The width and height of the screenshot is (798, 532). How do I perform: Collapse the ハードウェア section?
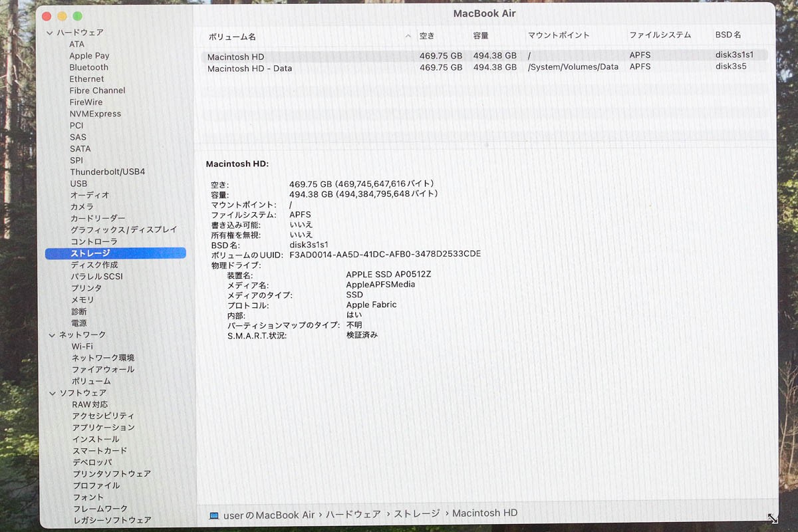[50, 33]
